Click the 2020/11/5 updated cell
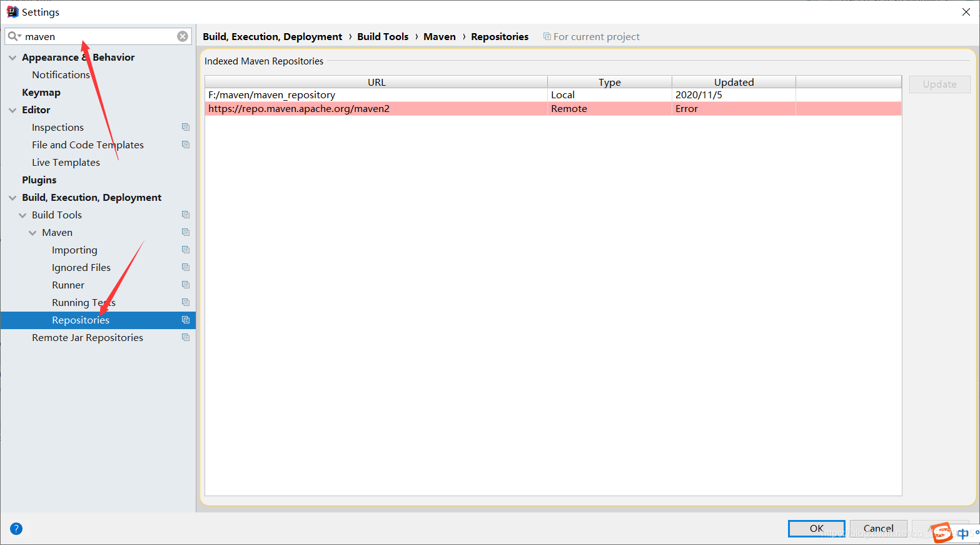This screenshot has height=545, width=980. coord(734,95)
